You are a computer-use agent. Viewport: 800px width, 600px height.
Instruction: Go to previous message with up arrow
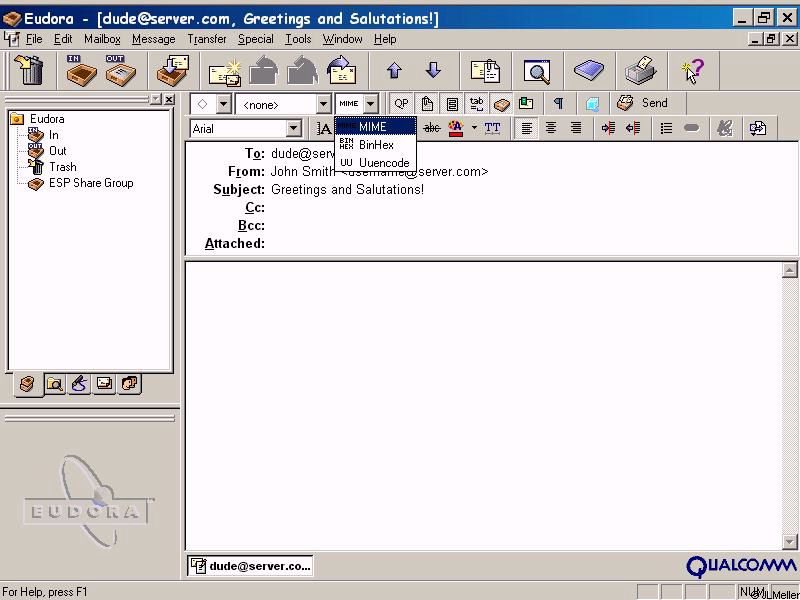click(394, 70)
